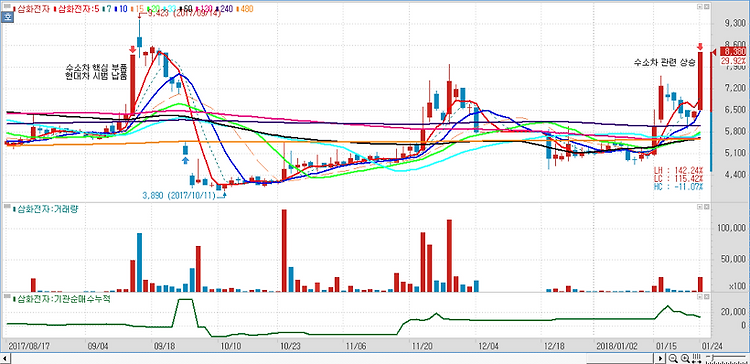Click the blue '호' badge button

point(7,17)
